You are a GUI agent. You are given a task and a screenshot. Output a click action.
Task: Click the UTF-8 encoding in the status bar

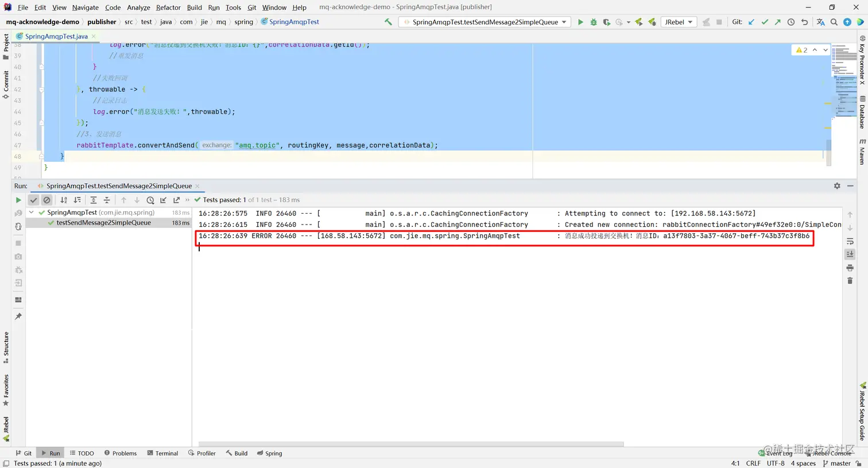[x=776, y=463]
